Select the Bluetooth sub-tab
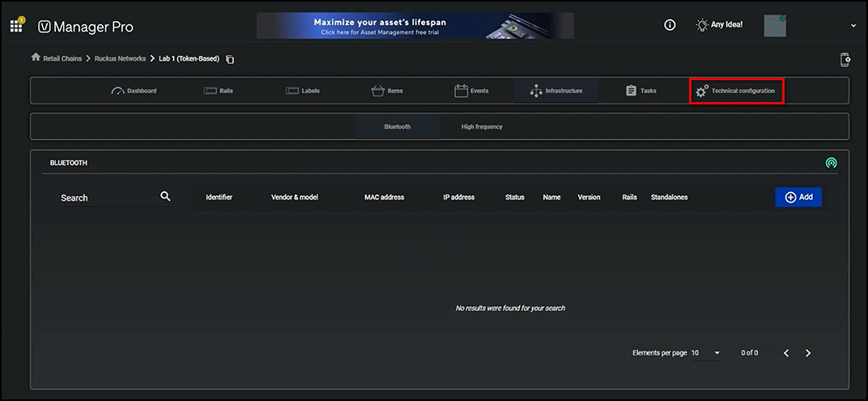Viewport: 868px width, 401px height. tap(398, 127)
